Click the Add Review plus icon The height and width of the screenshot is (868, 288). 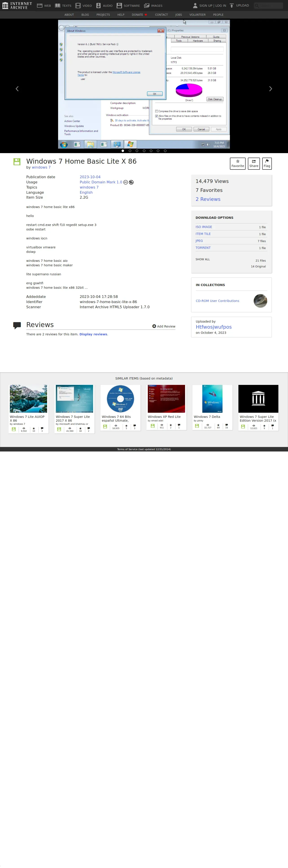154,326
